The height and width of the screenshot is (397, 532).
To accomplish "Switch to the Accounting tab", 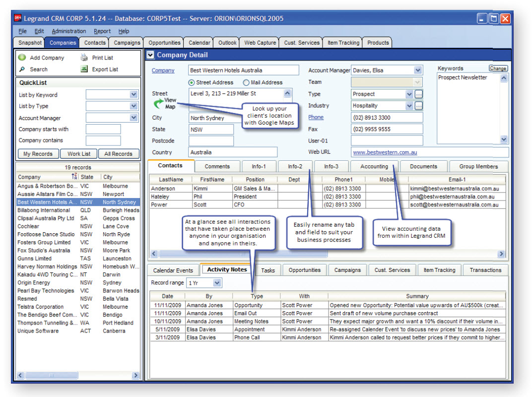I will pyautogui.click(x=374, y=166).
